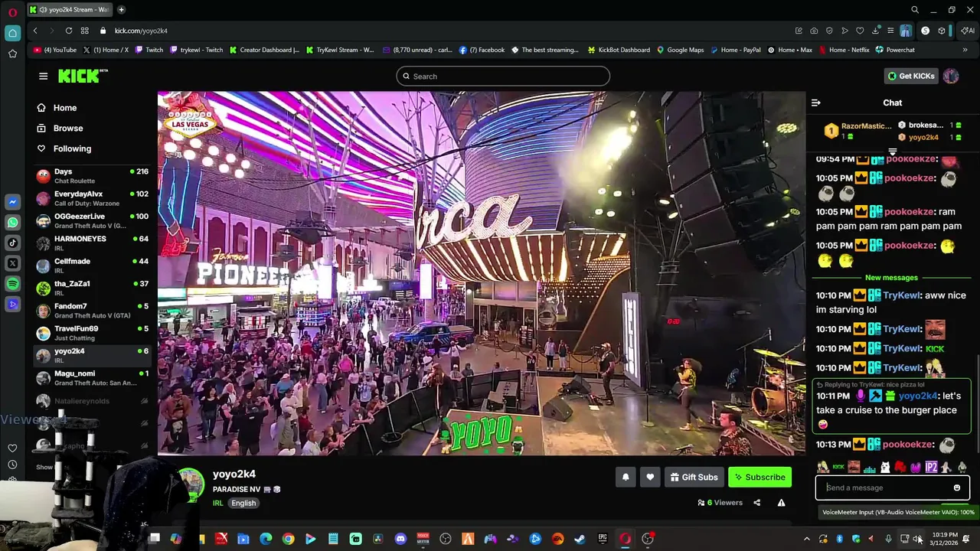This screenshot has height=551, width=980.
Task: Open Google Maps bookmark
Action: click(x=680, y=50)
